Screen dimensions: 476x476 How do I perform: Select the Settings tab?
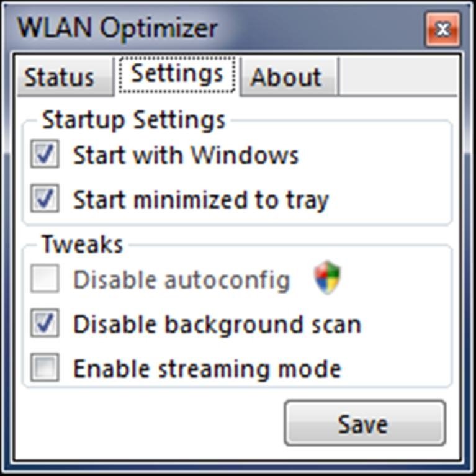(177, 74)
